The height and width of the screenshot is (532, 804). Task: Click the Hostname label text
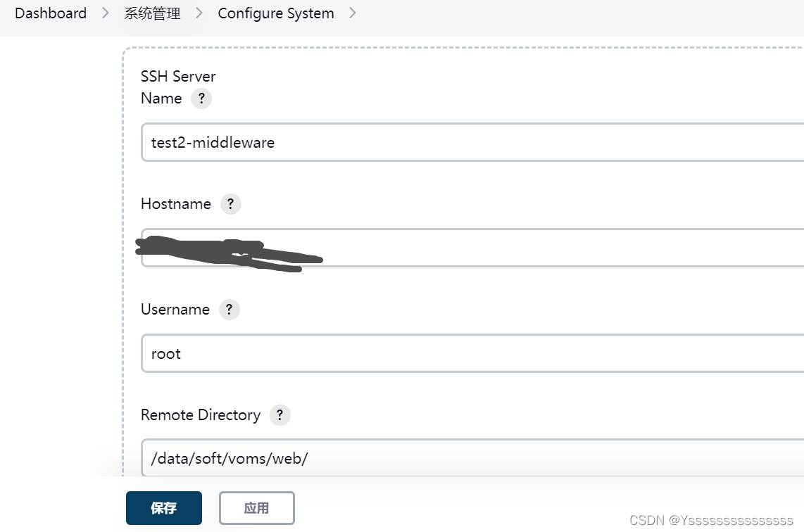click(x=176, y=204)
